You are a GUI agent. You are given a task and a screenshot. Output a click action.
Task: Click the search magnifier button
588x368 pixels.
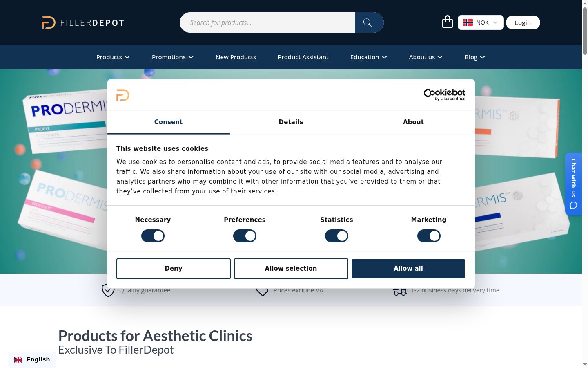coord(369,22)
